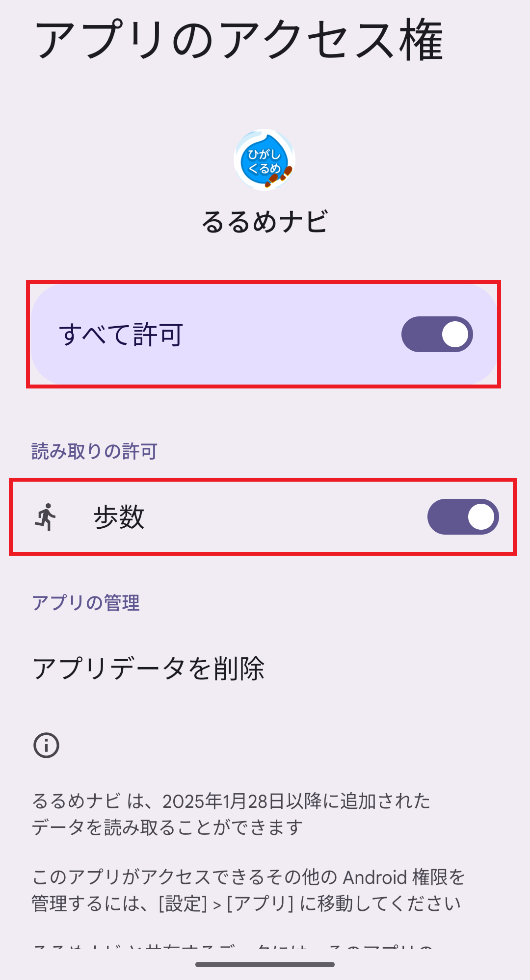Viewport: 530px width, 980px height.
Task: Tap empty space in the 歩数 row
Action: (285, 517)
